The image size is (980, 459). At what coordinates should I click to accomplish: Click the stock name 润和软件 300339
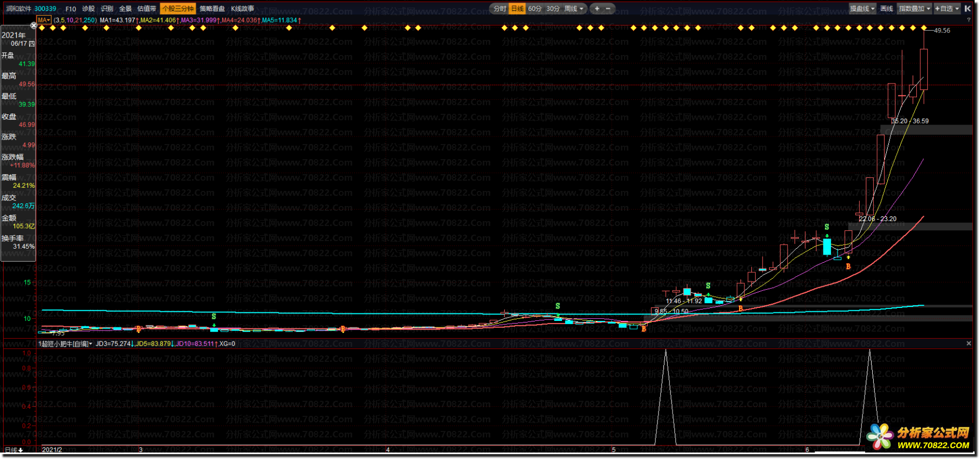coord(31,9)
